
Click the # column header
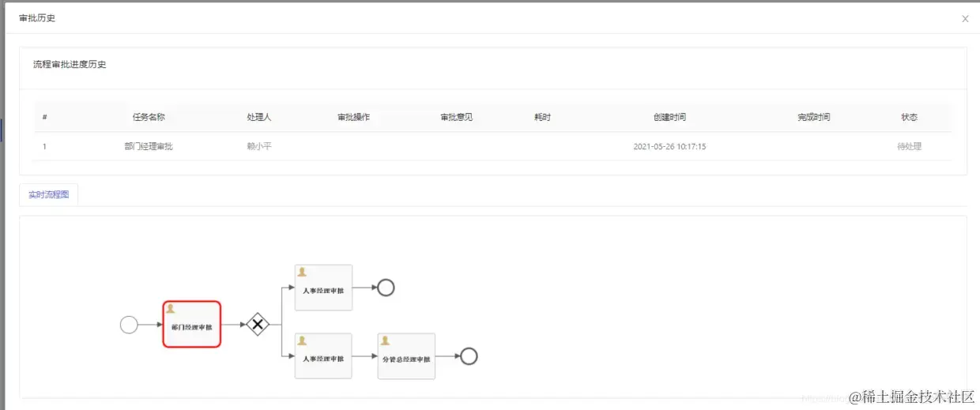(x=45, y=117)
